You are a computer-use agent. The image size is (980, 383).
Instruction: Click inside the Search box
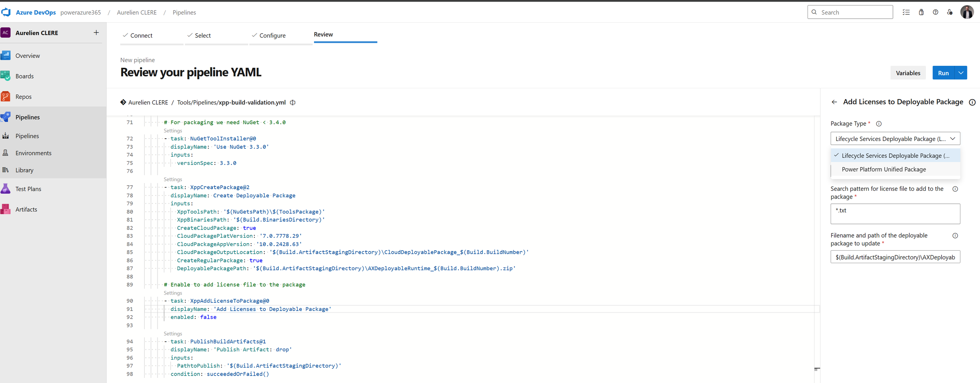click(850, 12)
